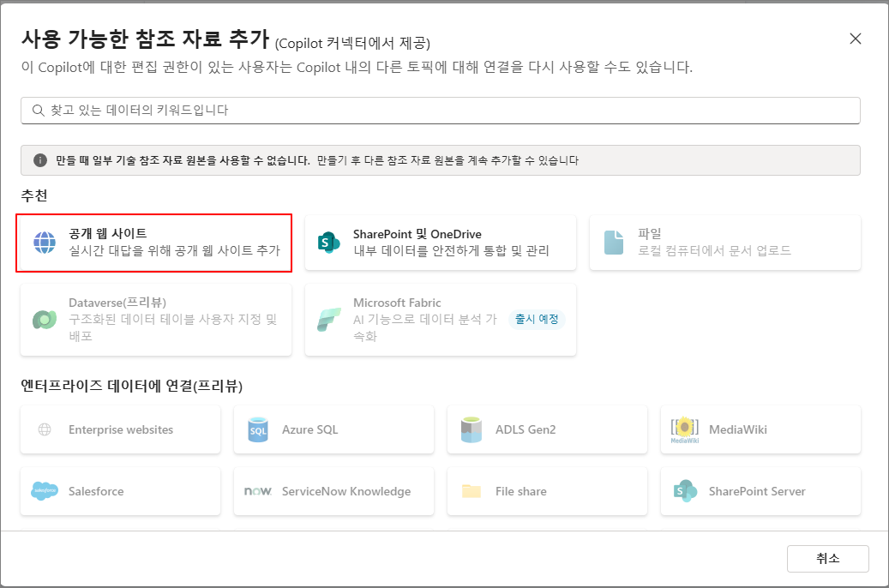This screenshot has height=588, width=889.
Task: Choose the Enterprise websites label
Action: pos(121,429)
